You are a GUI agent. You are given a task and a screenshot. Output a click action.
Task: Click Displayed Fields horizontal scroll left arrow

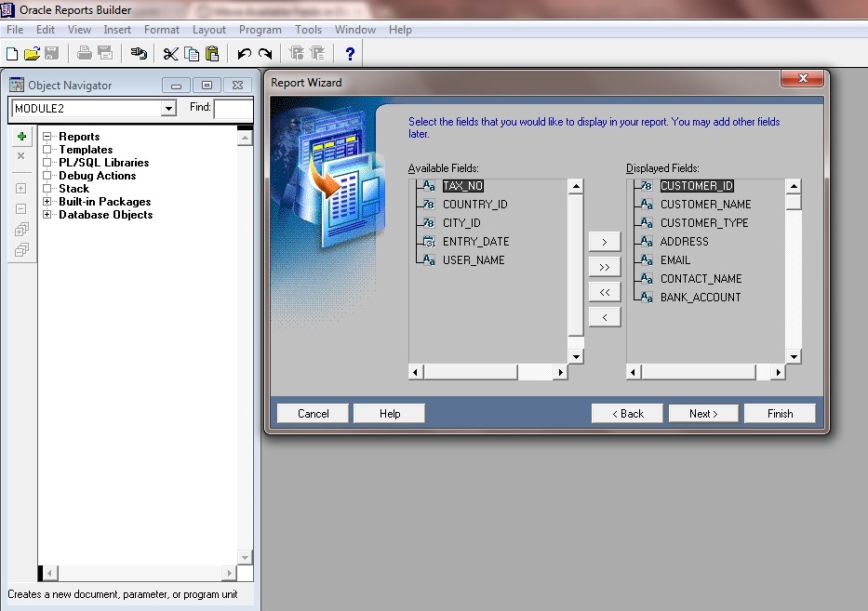tap(634, 372)
